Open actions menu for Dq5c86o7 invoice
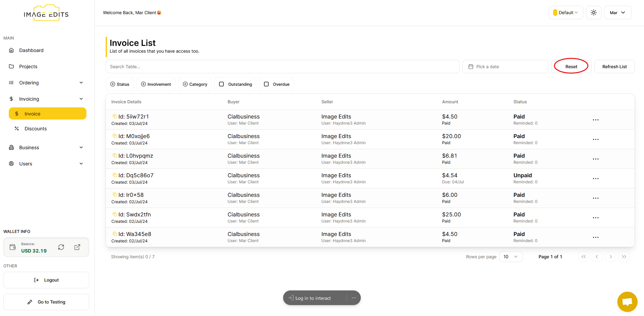The height and width of the screenshot is (316, 644). pyautogui.click(x=595, y=179)
